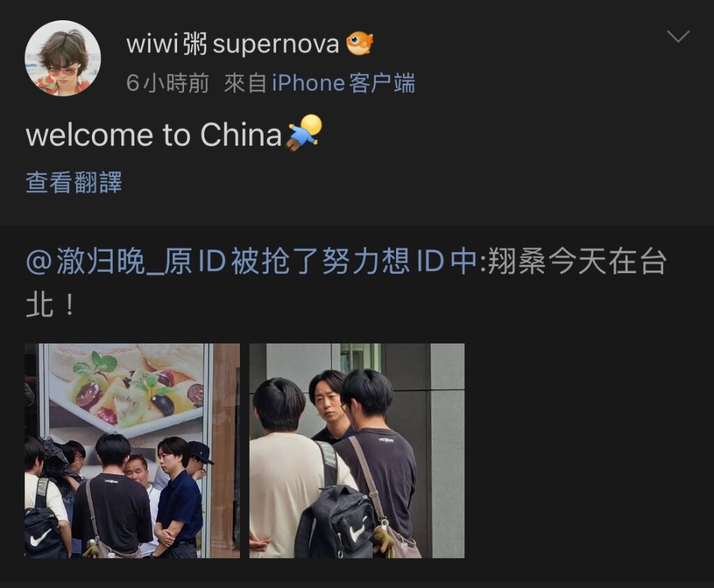This screenshot has width=714, height=588.
Task: Tap the emoji after welcome to China
Action: [304, 132]
